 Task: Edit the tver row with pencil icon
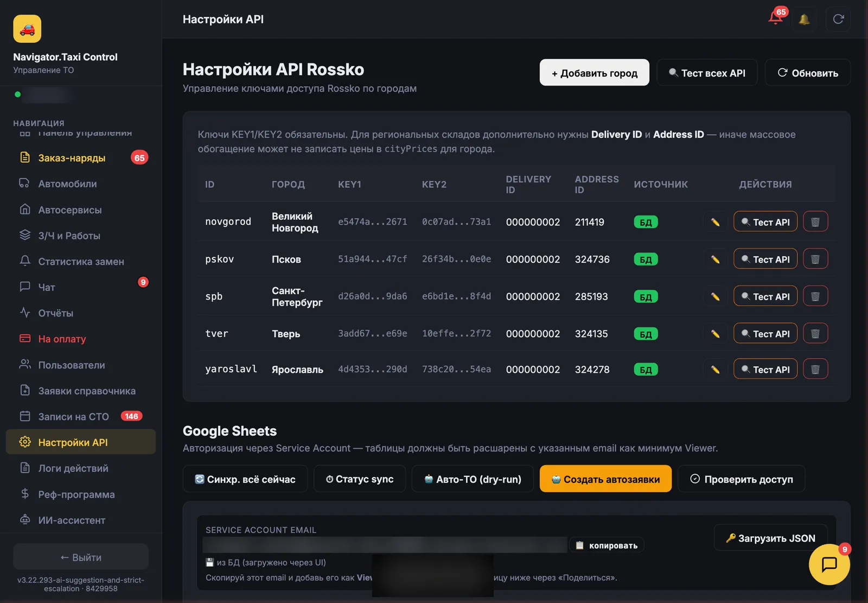point(715,334)
